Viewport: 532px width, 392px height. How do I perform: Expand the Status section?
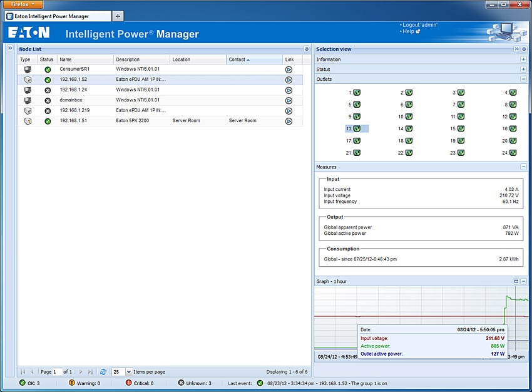point(523,69)
